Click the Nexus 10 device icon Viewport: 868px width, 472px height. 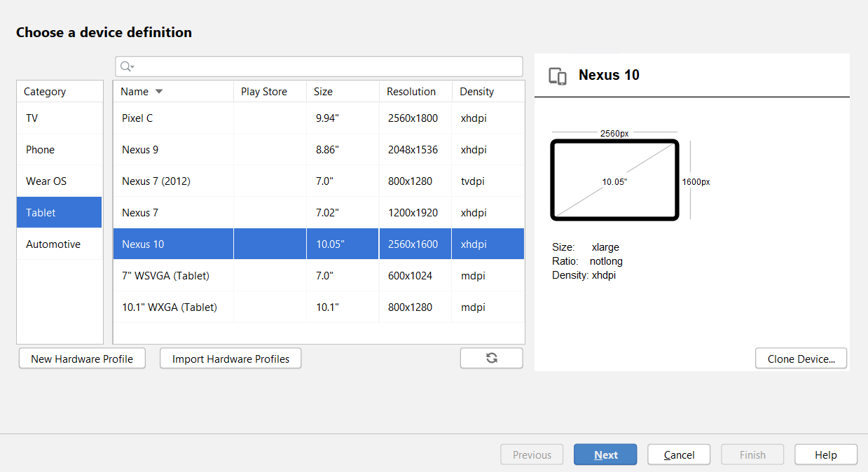[558, 76]
